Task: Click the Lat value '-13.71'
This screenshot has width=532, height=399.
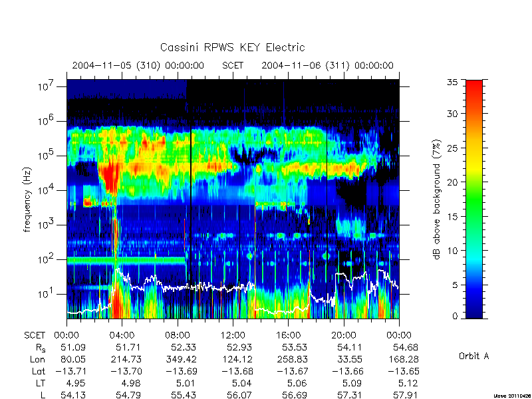Action: [x=70, y=371]
